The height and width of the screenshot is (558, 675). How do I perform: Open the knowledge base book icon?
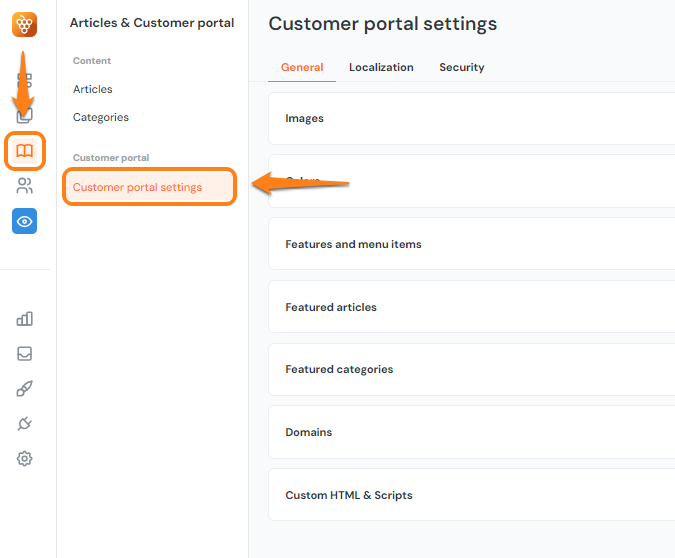coord(25,151)
